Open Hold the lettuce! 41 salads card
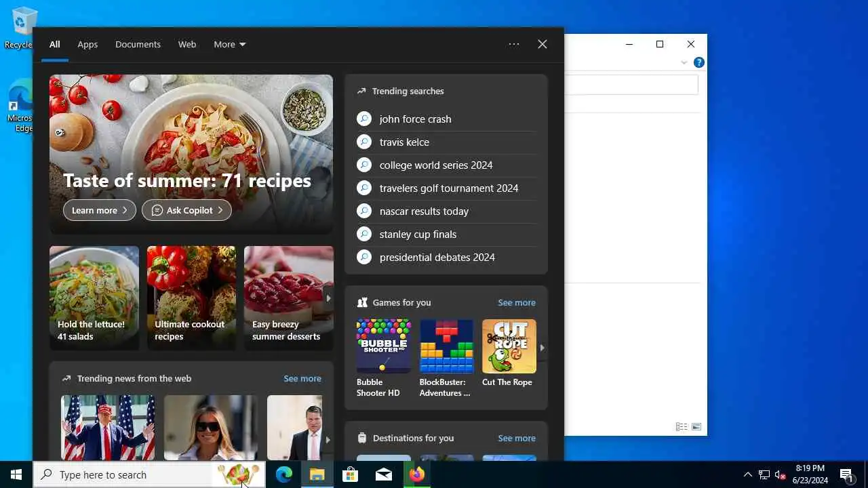 coord(94,298)
